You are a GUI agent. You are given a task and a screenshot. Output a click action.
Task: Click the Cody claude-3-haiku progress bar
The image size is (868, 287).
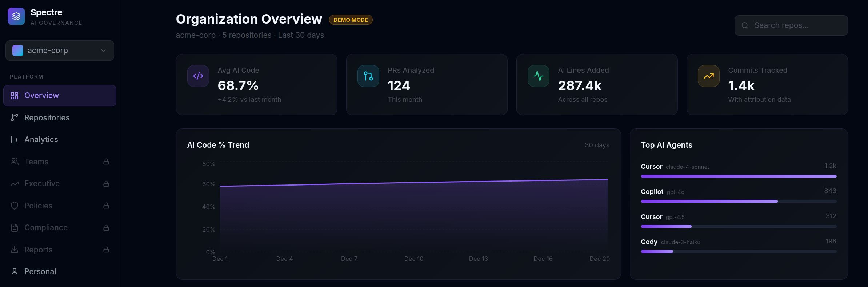pyautogui.click(x=739, y=251)
